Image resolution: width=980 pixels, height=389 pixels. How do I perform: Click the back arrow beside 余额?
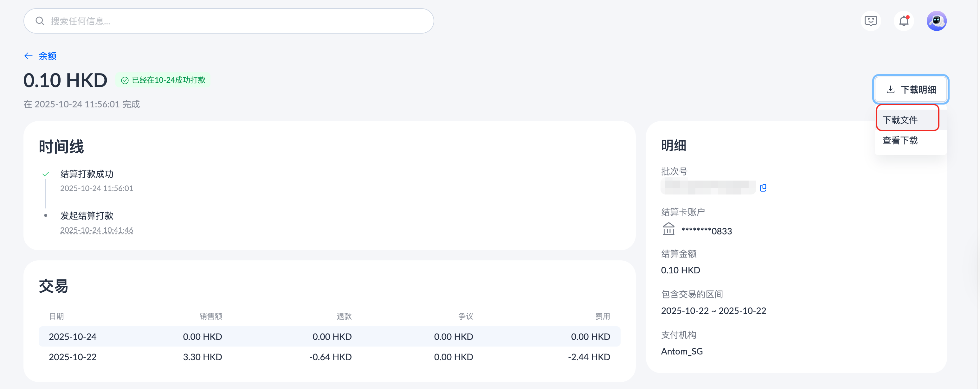(29, 56)
